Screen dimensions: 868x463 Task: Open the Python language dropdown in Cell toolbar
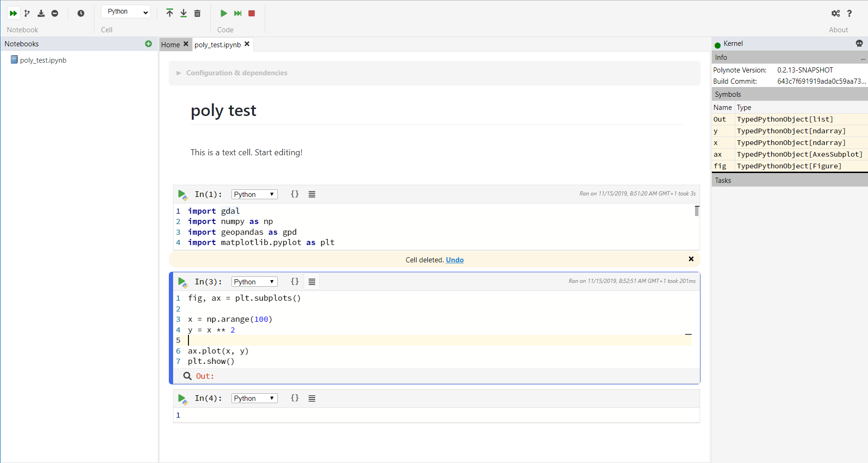coord(125,11)
